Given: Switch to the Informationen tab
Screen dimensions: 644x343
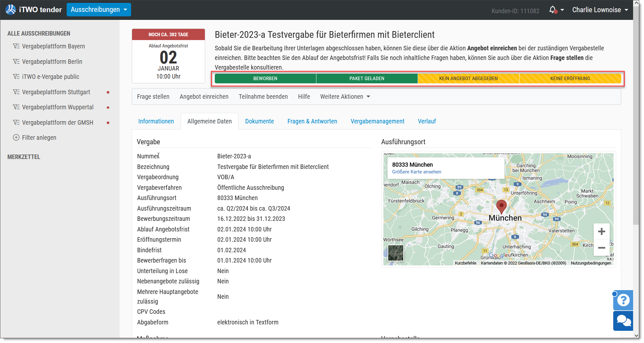Looking at the screenshot, I should pyautogui.click(x=156, y=121).
